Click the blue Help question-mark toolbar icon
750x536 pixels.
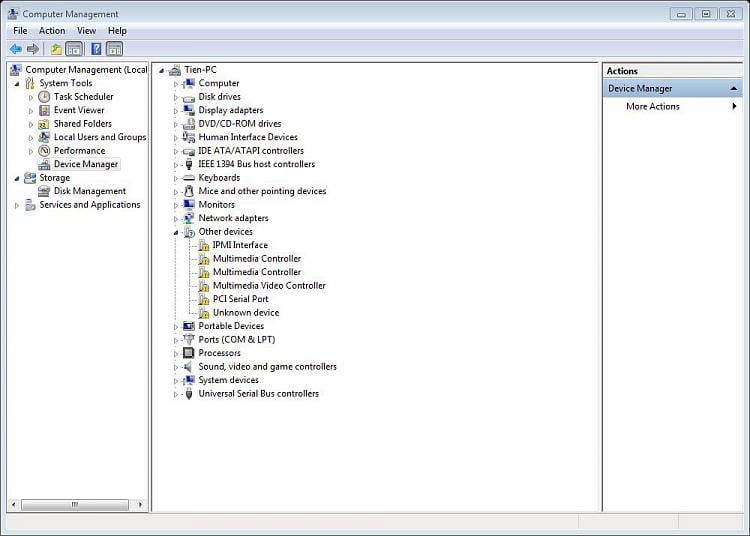(x=96, y=49)
